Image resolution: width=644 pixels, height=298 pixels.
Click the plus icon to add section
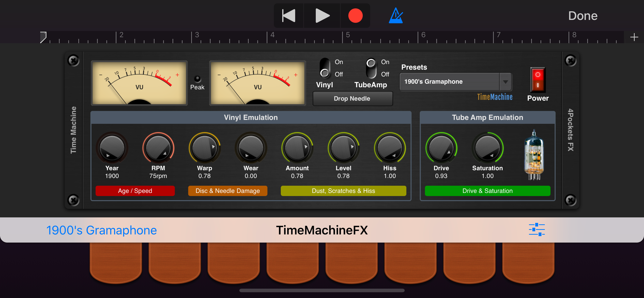pos(634,37)
